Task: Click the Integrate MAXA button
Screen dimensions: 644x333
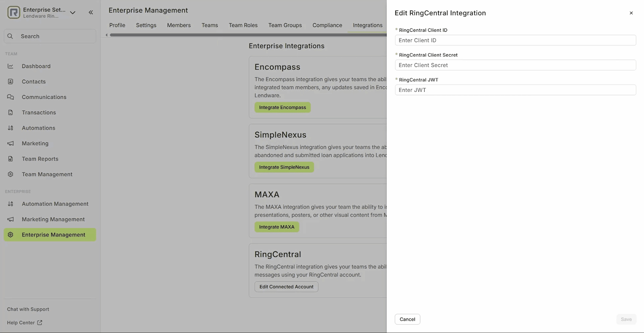Action: (x=276, y=227)
